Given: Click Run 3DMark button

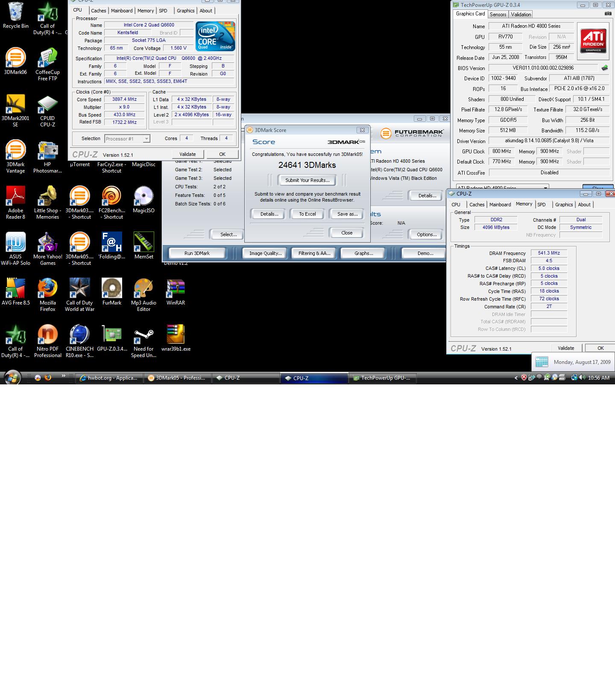Looking at the screenshot, I should pyautogui.click(x=197, y=253).
